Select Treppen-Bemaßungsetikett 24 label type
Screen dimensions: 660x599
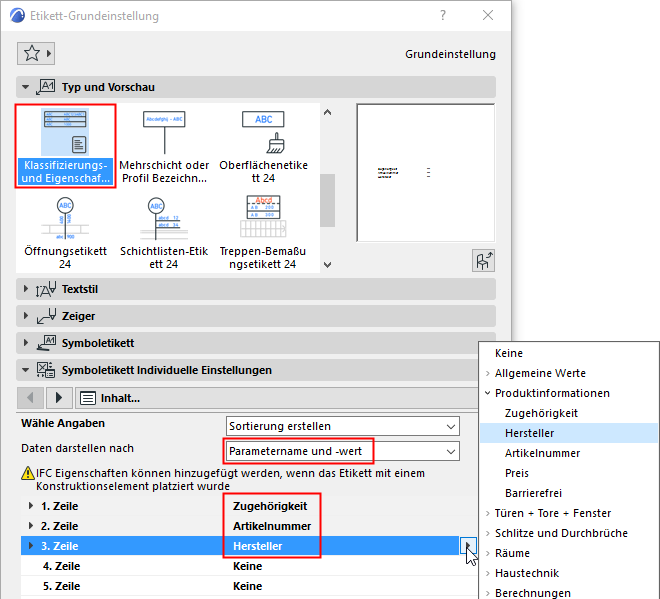pos(263,233)
